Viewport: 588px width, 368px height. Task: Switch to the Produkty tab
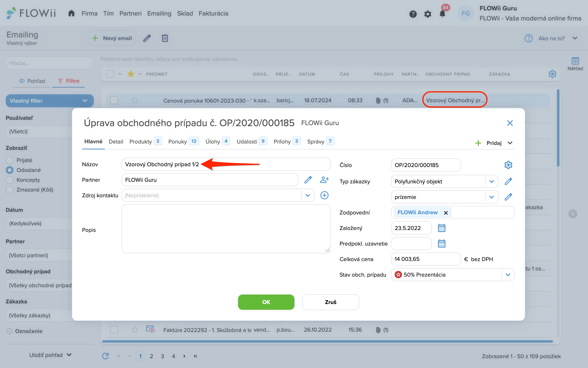(145, 142)
